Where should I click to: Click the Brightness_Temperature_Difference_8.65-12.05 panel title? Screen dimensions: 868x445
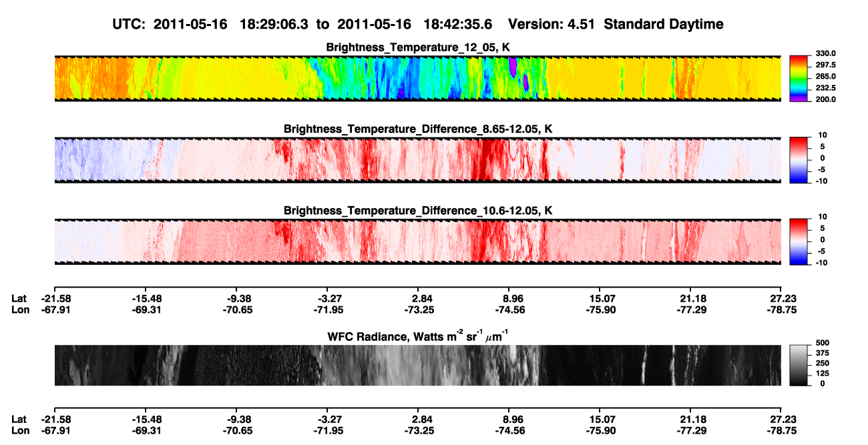point(418,129)
